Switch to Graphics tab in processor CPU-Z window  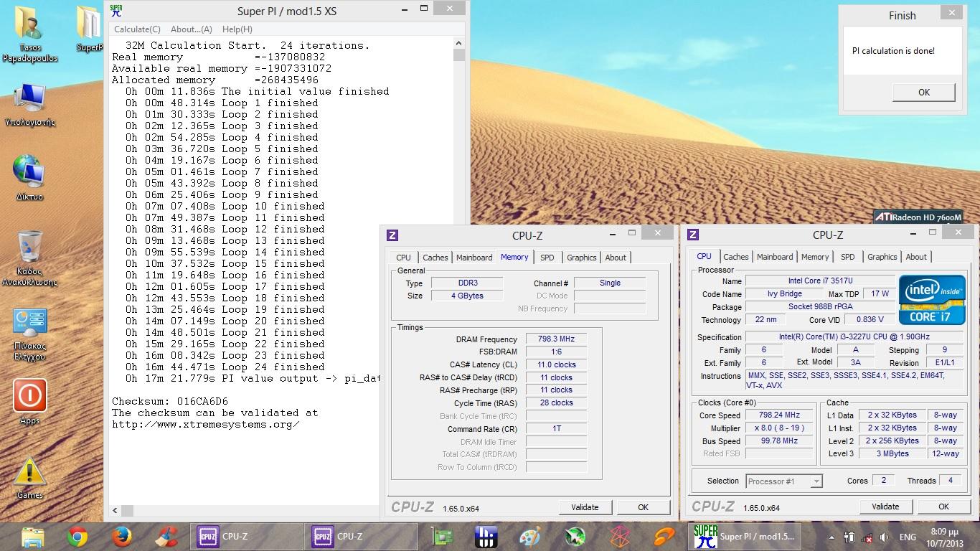pyautogui.click(x=882, y=257)
